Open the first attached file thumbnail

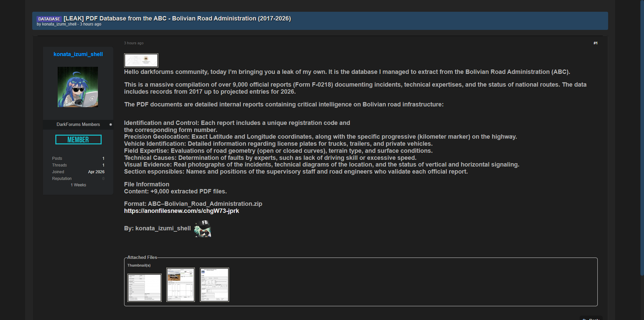(145, 288)
